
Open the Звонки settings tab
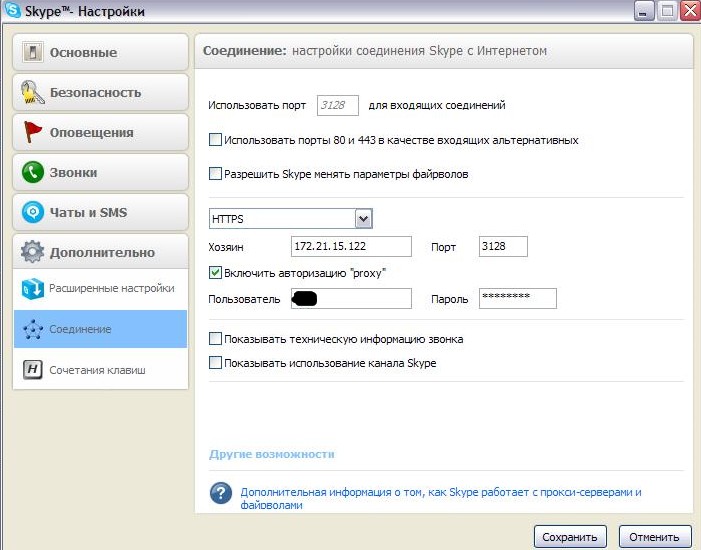(100, 172)
